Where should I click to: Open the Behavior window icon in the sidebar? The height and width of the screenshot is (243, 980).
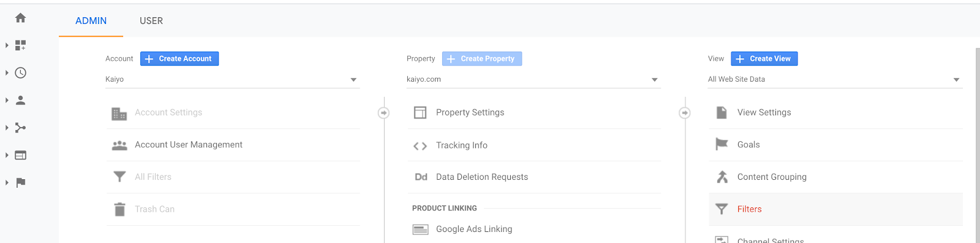coord(20,155)
